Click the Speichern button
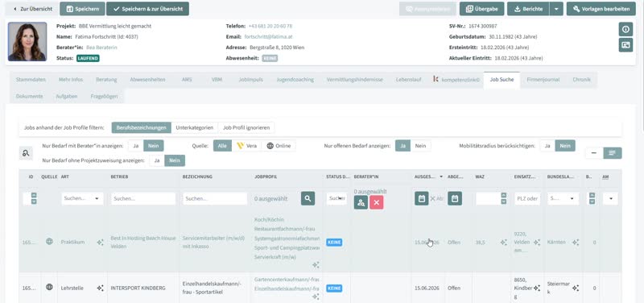644x303 pixels. coord(82,9)
